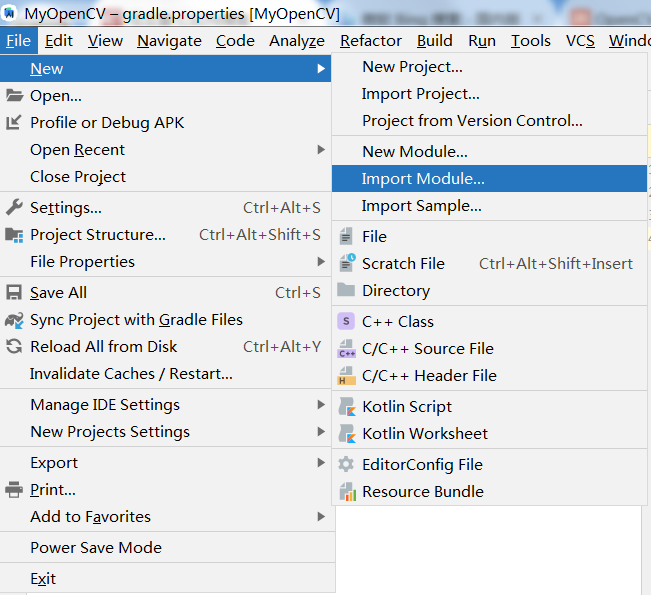Click the Reload All from Disk icon
This screenshot has width=651, height=595.
click(x=14, y=347)
